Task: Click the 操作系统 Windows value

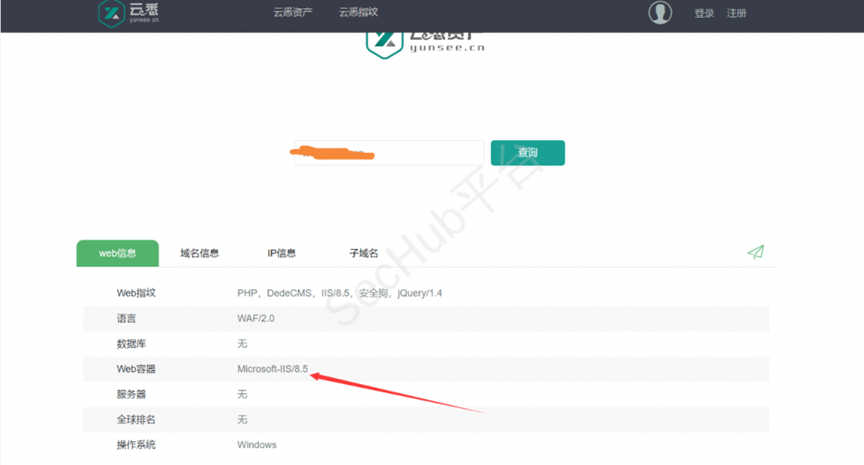Action: (x=257, y=444)
